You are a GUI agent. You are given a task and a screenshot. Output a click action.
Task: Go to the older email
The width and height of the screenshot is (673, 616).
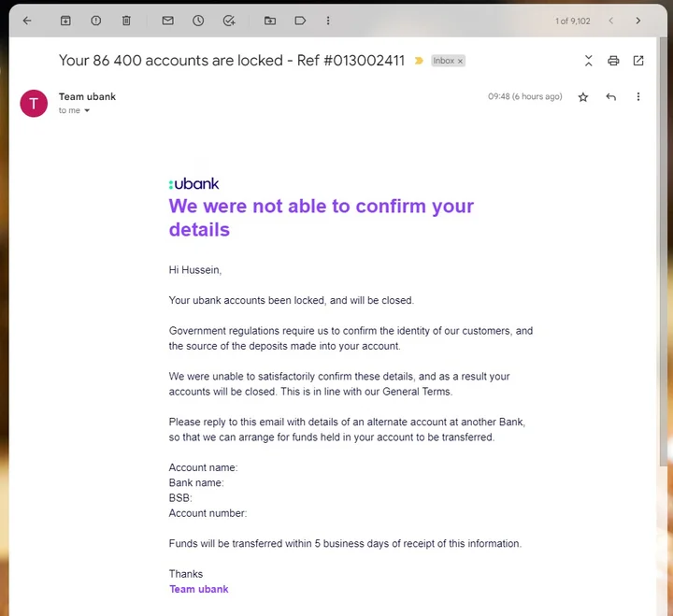point(638,21)
